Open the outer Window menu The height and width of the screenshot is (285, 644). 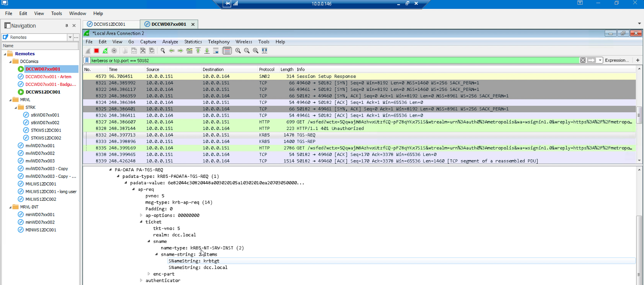tap(78, 14)
